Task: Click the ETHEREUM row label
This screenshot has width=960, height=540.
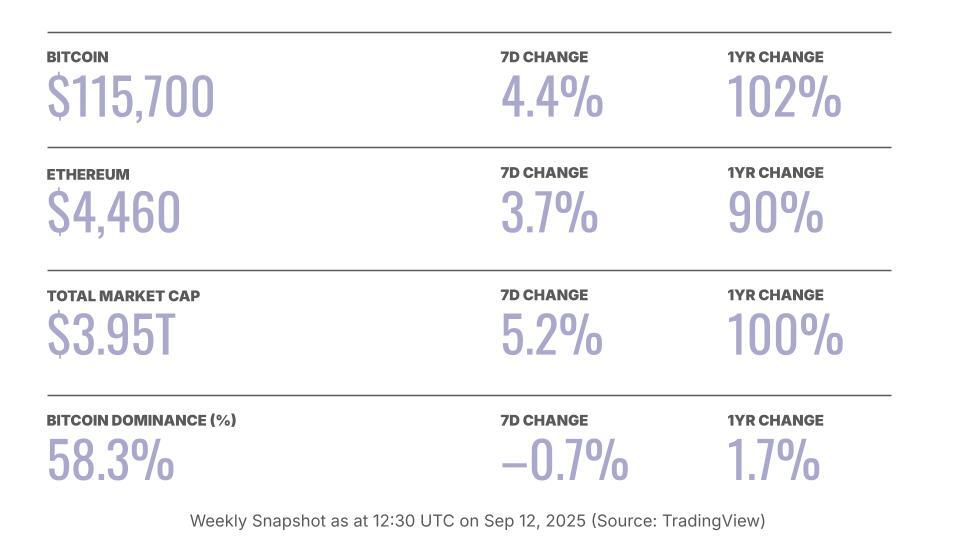Action: [x=88, y=174]
